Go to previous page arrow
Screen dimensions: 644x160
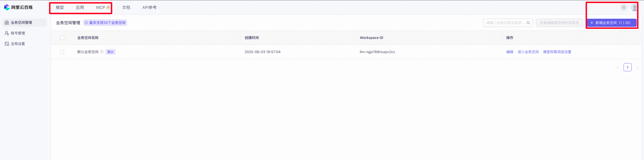click(618, 67)
